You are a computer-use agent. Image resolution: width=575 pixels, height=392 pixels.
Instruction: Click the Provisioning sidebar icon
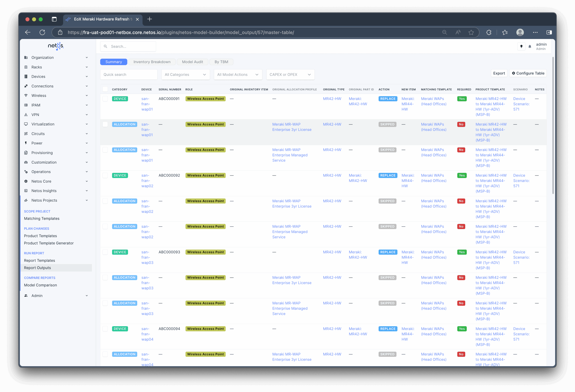click(26, 153)
